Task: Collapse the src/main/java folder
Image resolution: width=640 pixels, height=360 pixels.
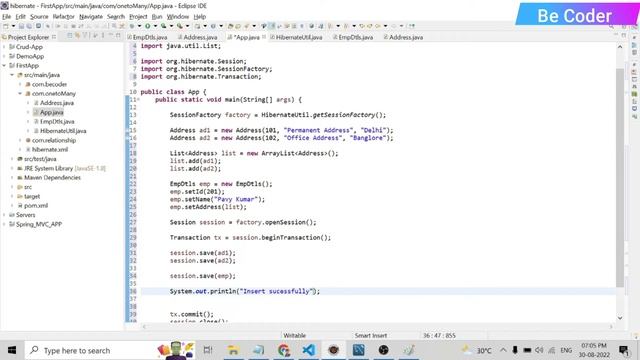Action: point(12,75)
